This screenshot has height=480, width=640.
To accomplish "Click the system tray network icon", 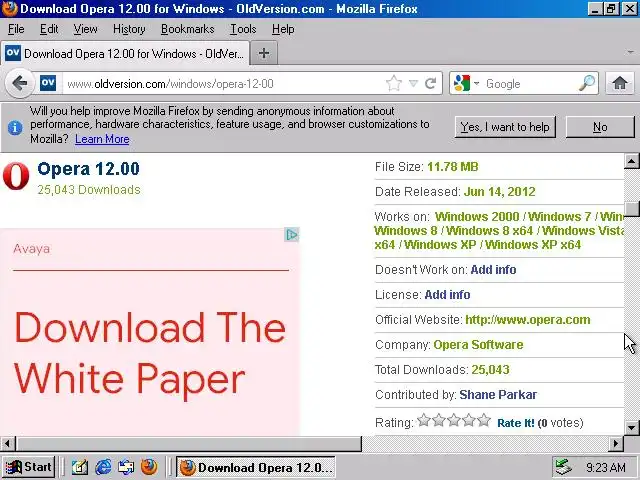I will pos(564,467).
